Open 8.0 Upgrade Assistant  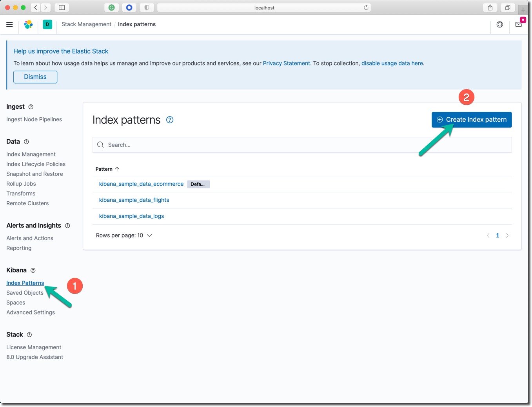[x=34, y=357]
